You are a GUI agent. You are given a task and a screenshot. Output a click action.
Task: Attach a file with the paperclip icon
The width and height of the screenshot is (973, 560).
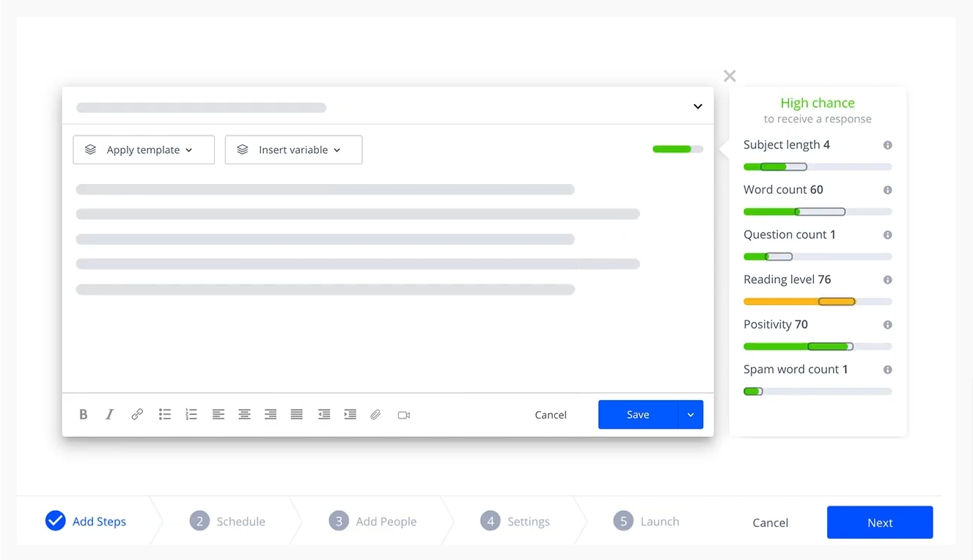375,415
